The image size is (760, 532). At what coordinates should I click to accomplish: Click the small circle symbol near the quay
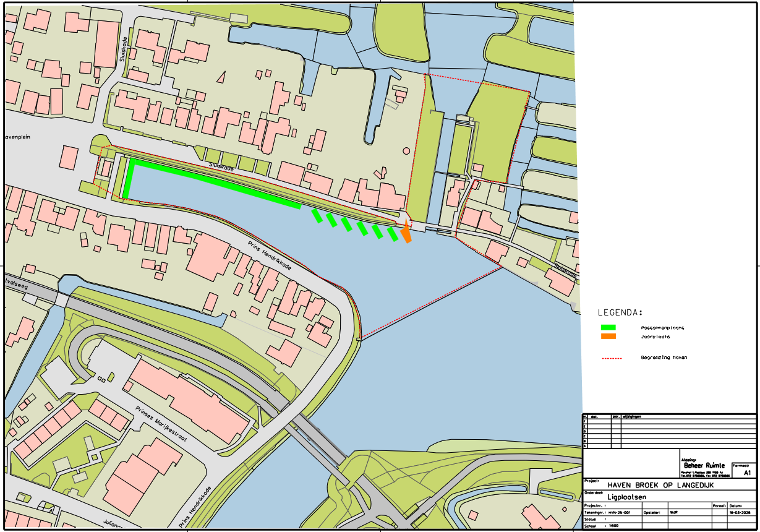406,150
